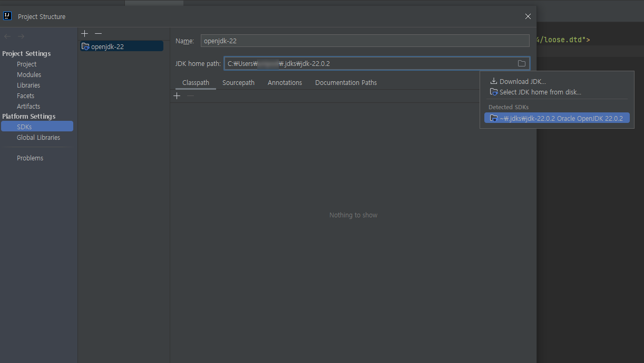
Task: Add a classpath entry with plus icon
Action: coord(177,95)
